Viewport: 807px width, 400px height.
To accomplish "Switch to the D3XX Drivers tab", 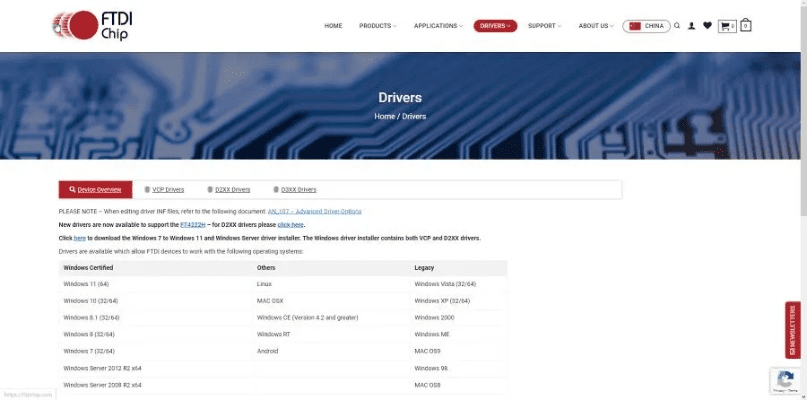I will pos(297,189).
